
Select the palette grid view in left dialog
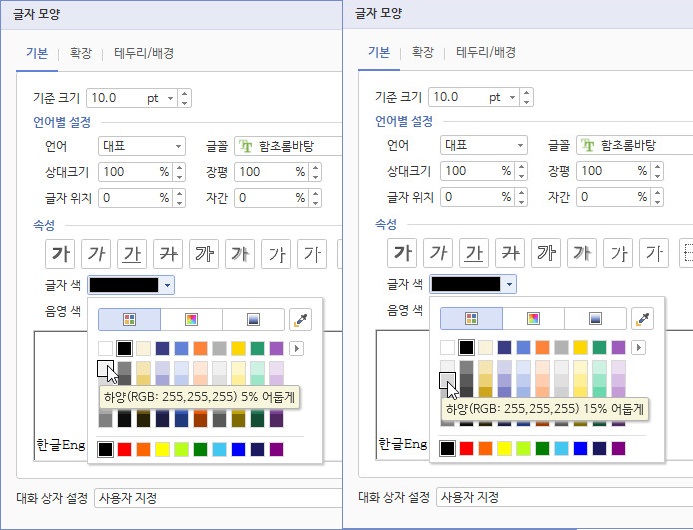pos(129,319)
